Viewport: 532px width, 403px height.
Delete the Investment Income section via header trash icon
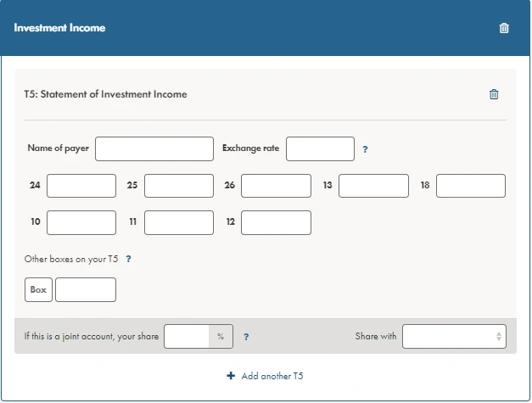pos(504,28)
